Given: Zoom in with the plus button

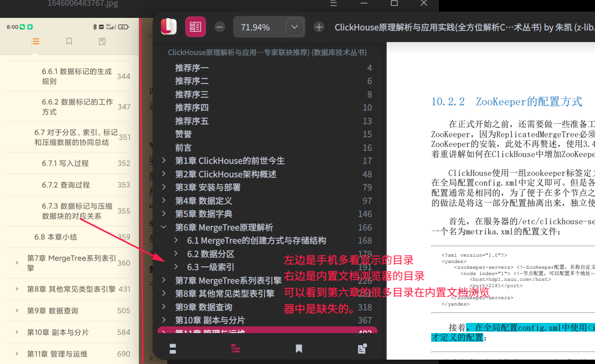Looking at the screenshot, I should [319, 27].
